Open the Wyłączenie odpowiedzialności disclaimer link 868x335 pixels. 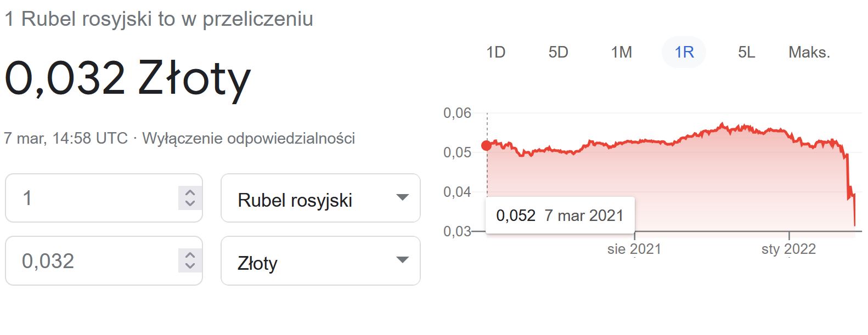point(248,138)
